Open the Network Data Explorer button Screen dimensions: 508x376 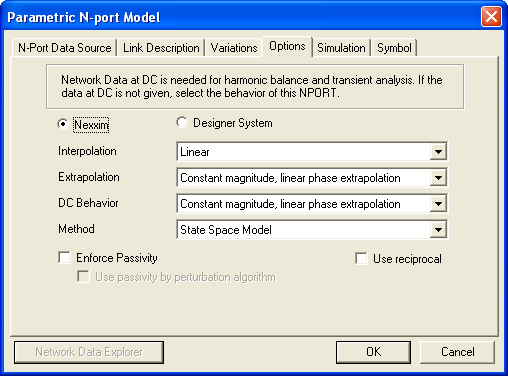pos(89,352)
